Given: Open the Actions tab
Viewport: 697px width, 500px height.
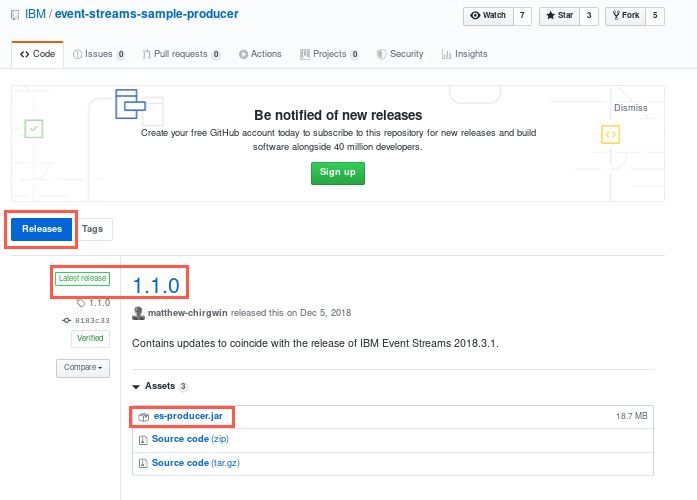Looking at the screenshot, I should click(x=260, y=54).
